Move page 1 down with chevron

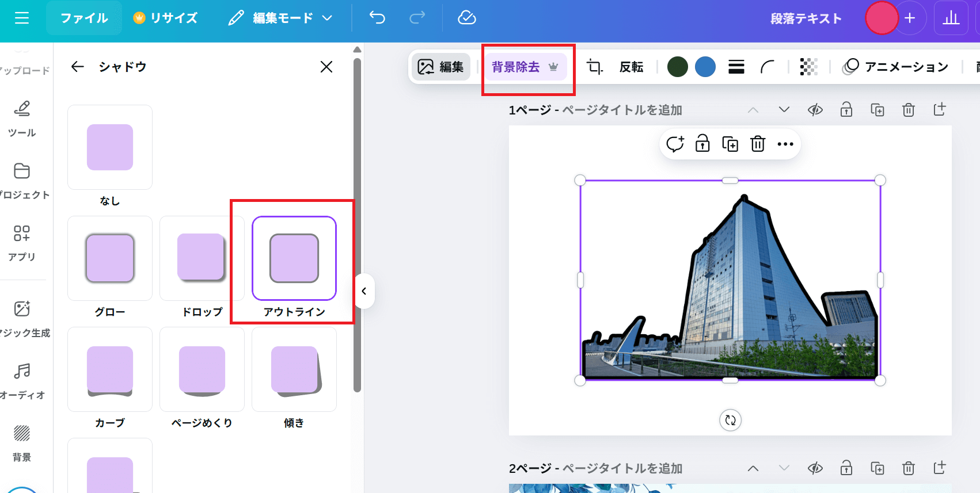784,109
